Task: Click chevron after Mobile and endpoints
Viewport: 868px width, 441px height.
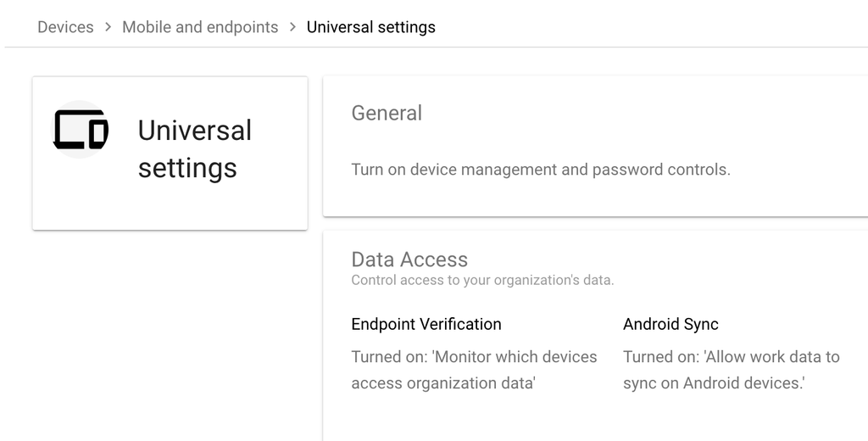Action: 292,27
